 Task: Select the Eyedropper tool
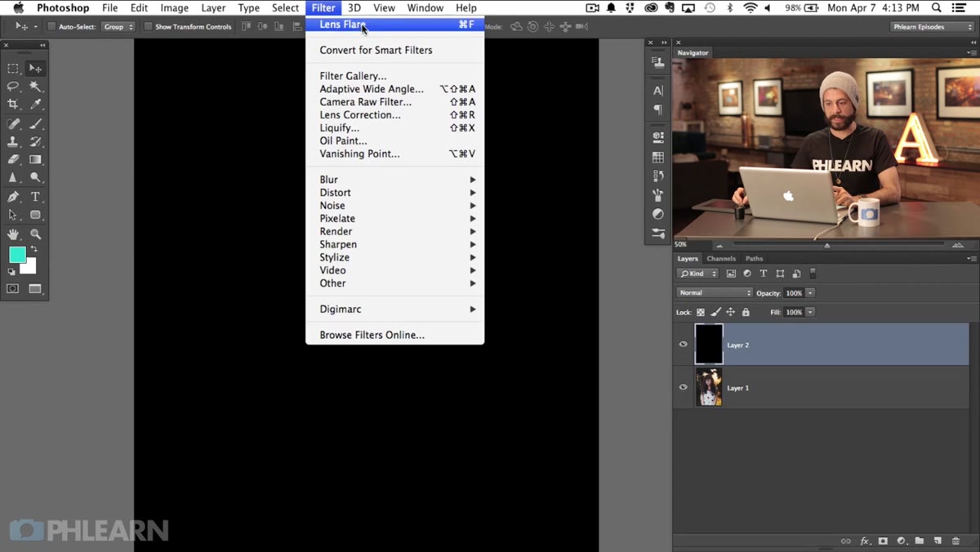pyautogui.click(x=35, y=105)
